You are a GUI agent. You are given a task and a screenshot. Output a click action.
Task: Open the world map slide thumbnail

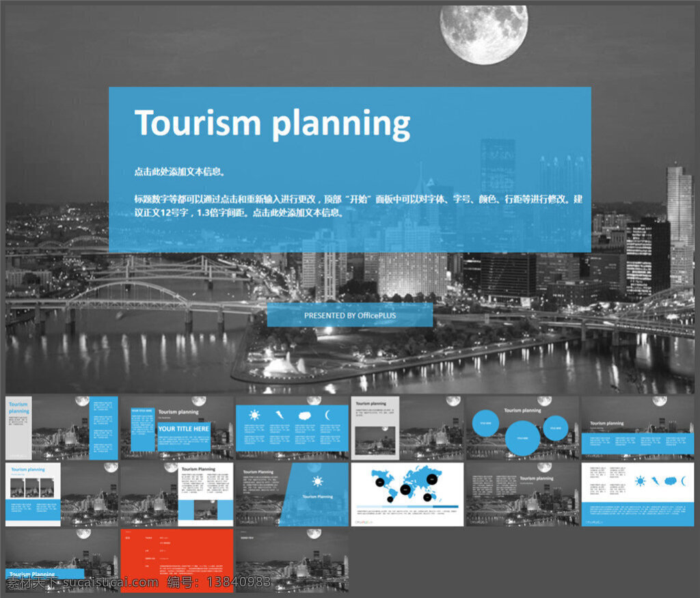point(407,495)
